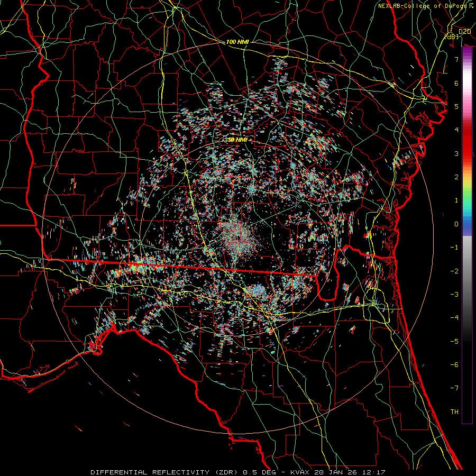Click the -3 value on the color scale
This screenshot has height=476, width=476.
454,295
